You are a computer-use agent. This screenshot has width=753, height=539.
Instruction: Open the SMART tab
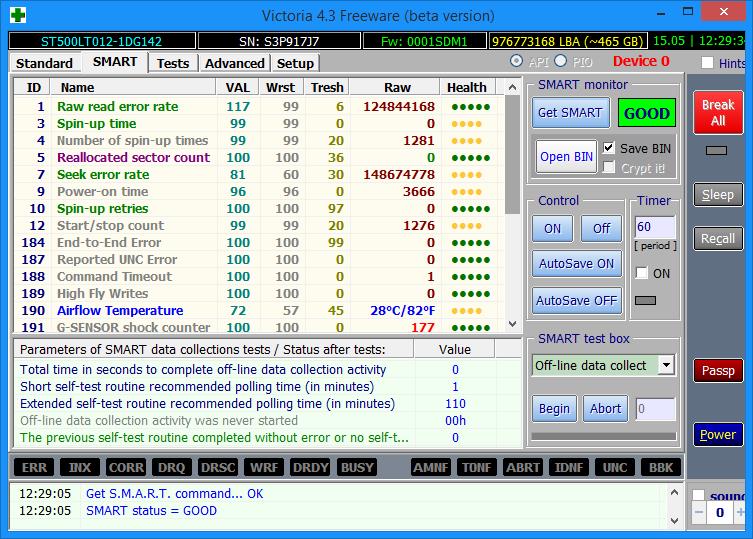pyautogui.click(x=115, y=62)
